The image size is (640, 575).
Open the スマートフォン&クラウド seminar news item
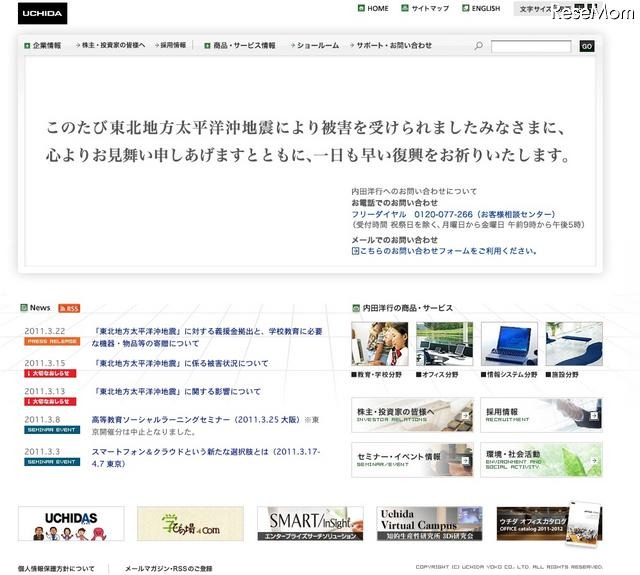(206, 457)
